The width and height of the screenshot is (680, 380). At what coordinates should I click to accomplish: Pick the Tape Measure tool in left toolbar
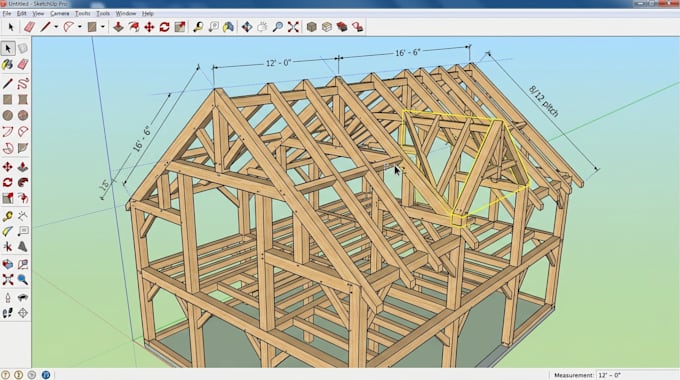coord(8,216)
